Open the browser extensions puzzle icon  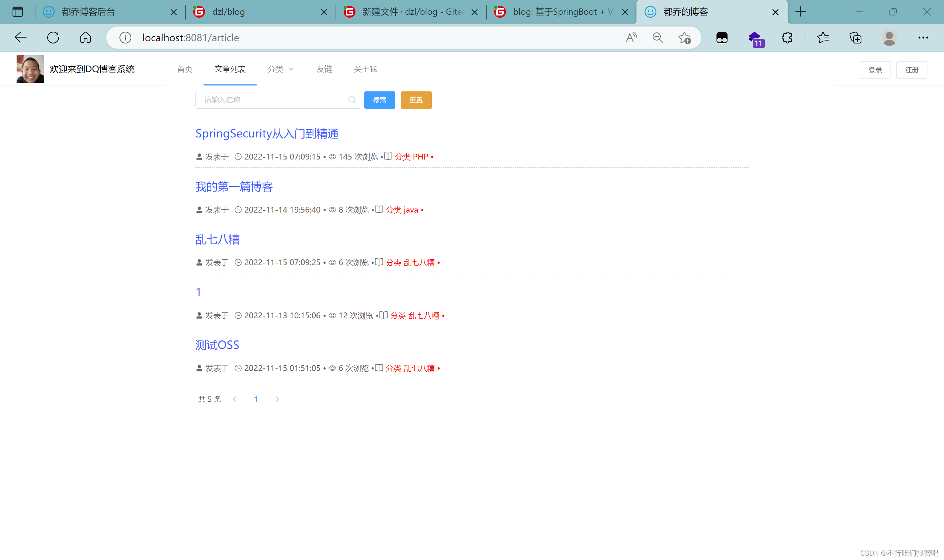click(787, 37)
